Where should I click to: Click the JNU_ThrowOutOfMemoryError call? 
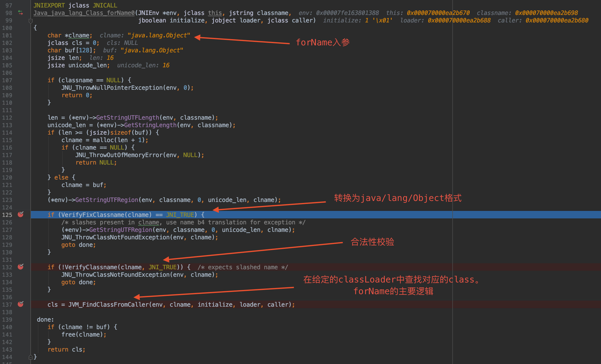[119, 155]
